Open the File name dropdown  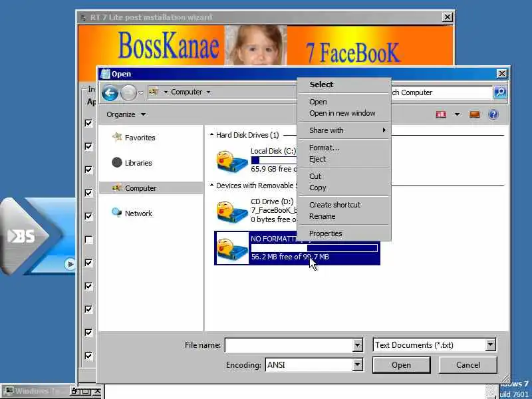point(357,345)
